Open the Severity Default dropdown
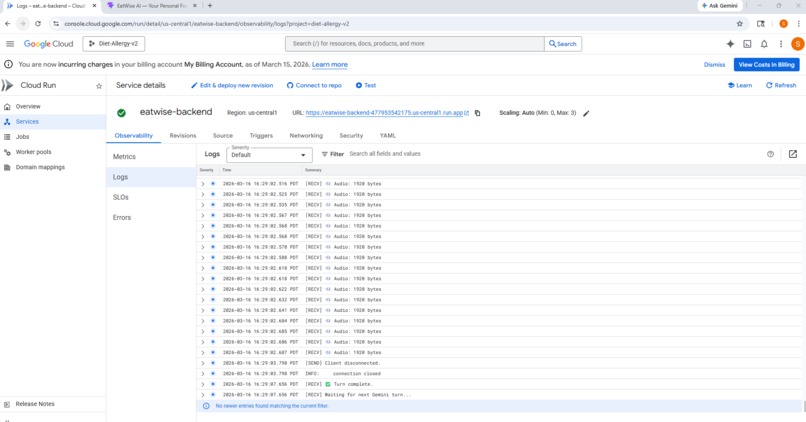Screen dimensions: 806x422 [x=268, y=154]
